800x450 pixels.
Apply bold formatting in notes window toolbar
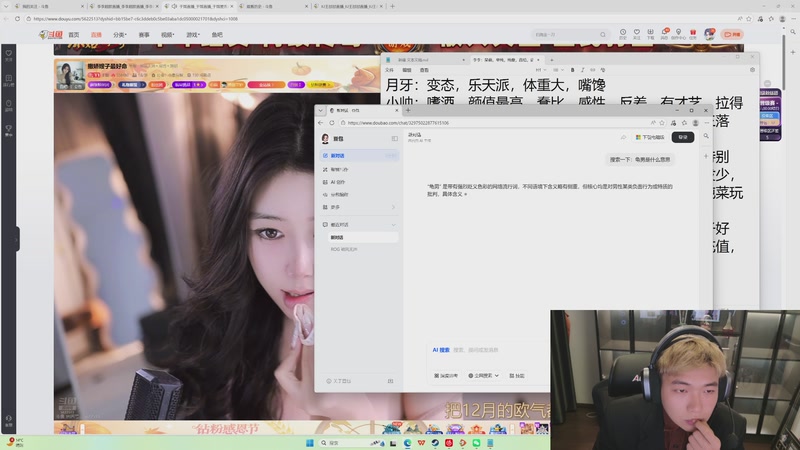click(572, 70)
